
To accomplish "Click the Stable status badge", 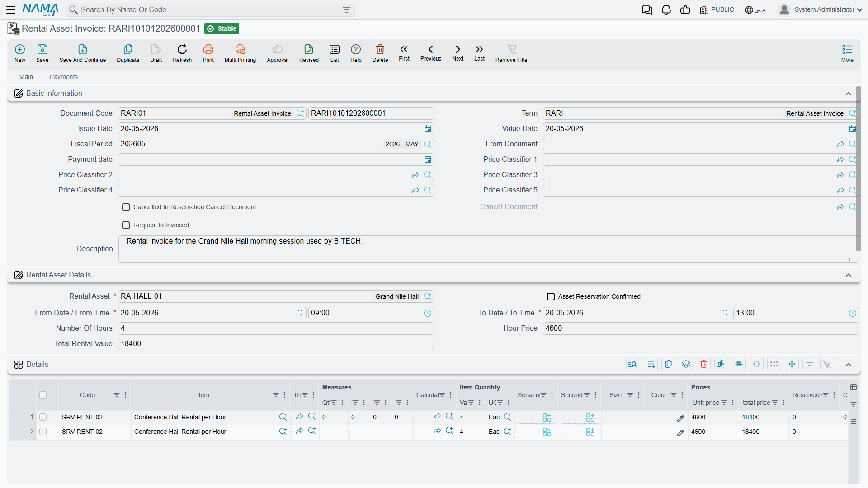I will [x=222, y=28].
